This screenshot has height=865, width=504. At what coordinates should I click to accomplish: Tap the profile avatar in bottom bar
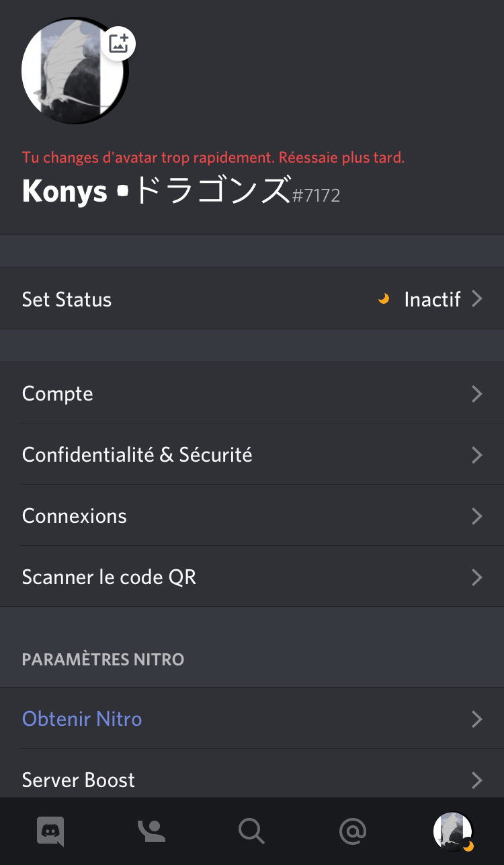click(x=453, y=831)
